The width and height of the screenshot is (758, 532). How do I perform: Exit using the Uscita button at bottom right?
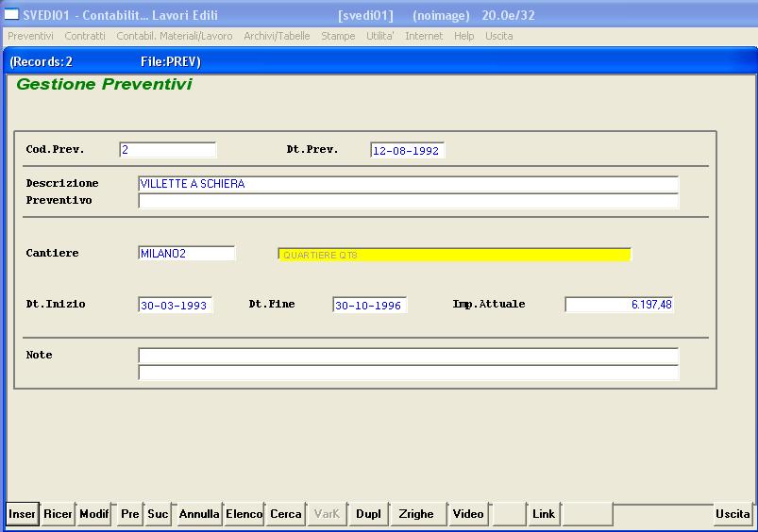click(733, 514)
